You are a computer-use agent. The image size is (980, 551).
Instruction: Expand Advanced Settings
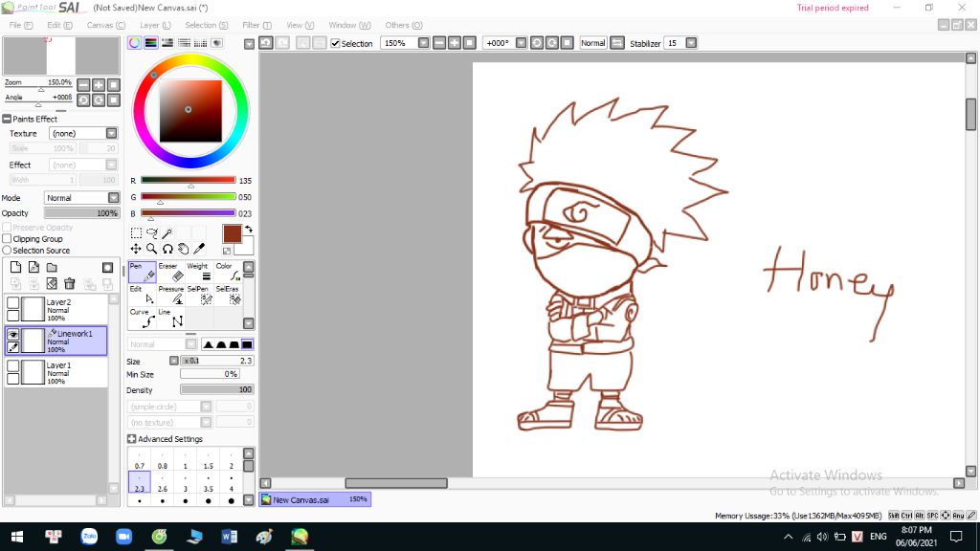pyautogui.click(x=131, y=439)
